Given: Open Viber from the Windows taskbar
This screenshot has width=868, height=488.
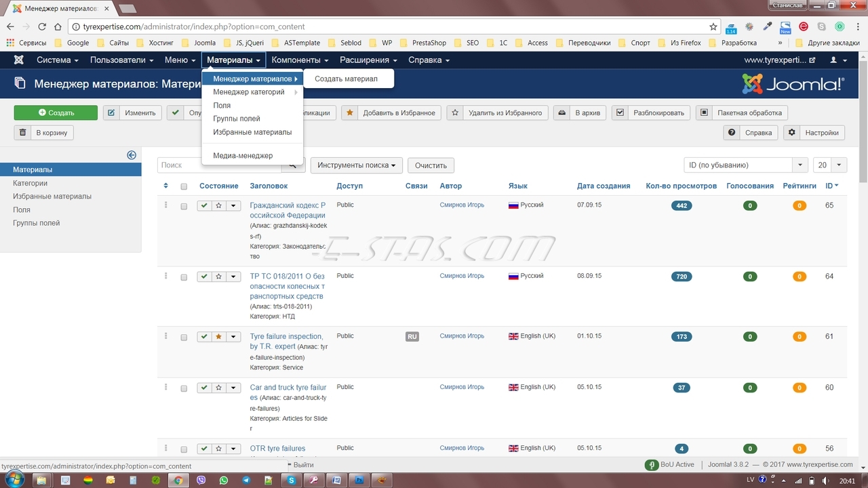Looking at the screenshot, I should 201,480.
